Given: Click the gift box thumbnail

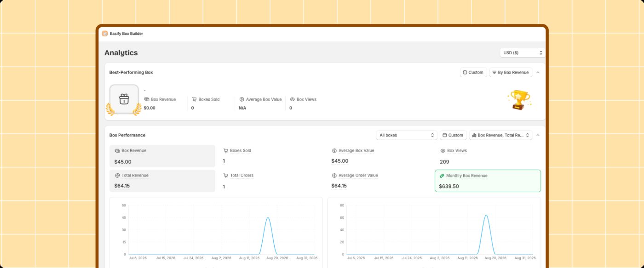Looking at the screenshot, I should (x=124, y=99).
